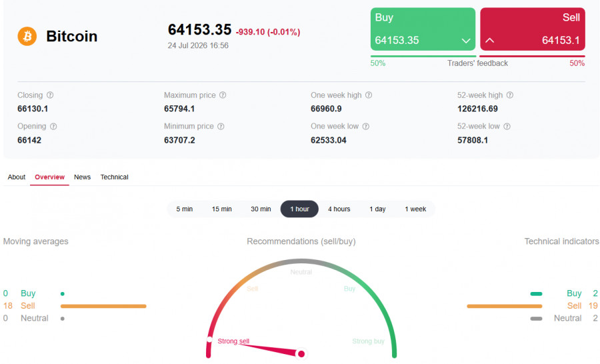The width and height of the screenshot is (600, 364).
Task: Open info icon for 52-week low
Action: click(507, 126)
